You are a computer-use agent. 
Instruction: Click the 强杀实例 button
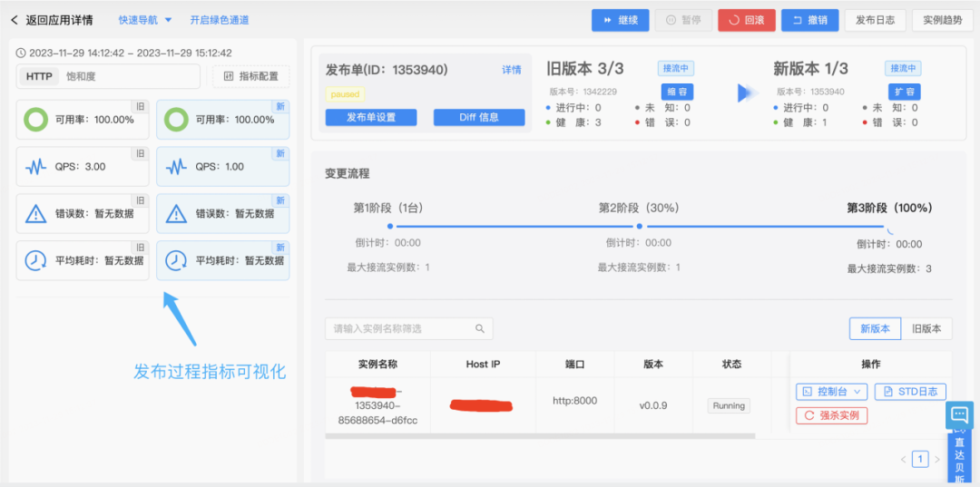click(x=832, y=415)
